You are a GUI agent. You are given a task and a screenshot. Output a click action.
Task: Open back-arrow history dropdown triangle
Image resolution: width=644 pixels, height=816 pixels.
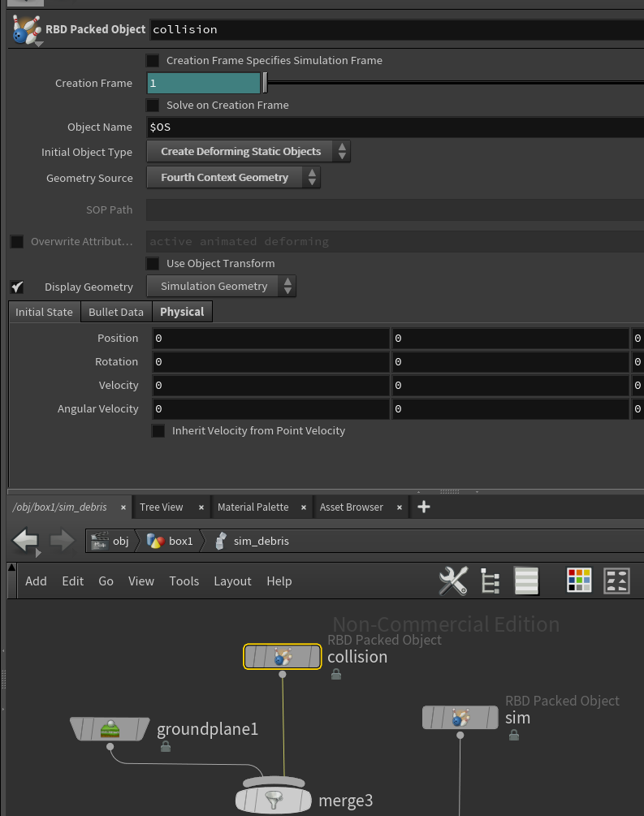coord(38,554)
